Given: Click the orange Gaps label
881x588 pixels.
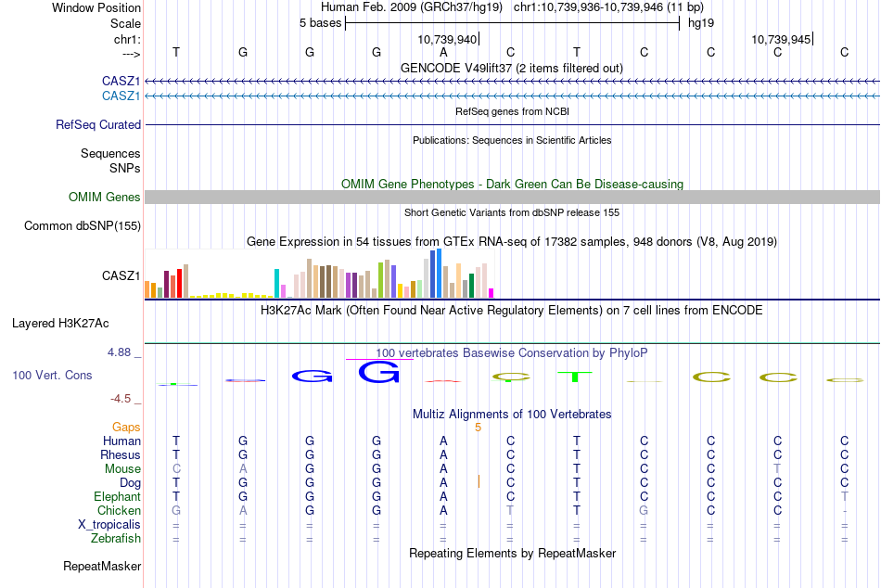Looking at the screenshot, I should coord(126,428).
